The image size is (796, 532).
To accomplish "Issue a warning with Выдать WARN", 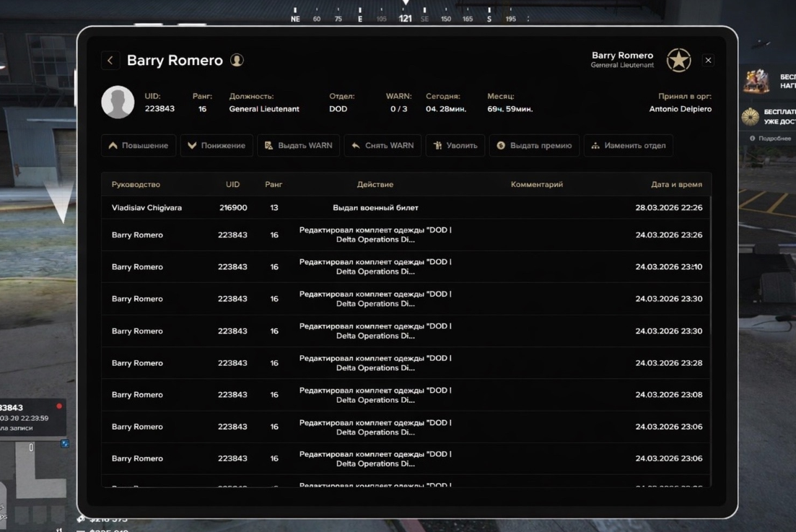I will (x=298, y=146).
